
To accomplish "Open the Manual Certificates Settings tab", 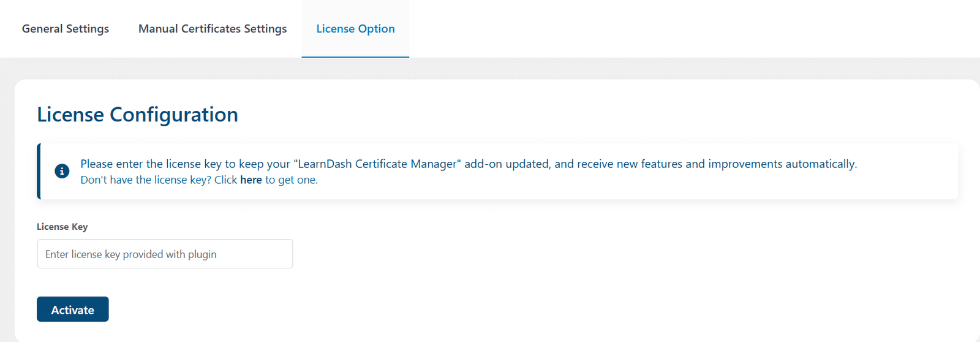I will (213, 29).
